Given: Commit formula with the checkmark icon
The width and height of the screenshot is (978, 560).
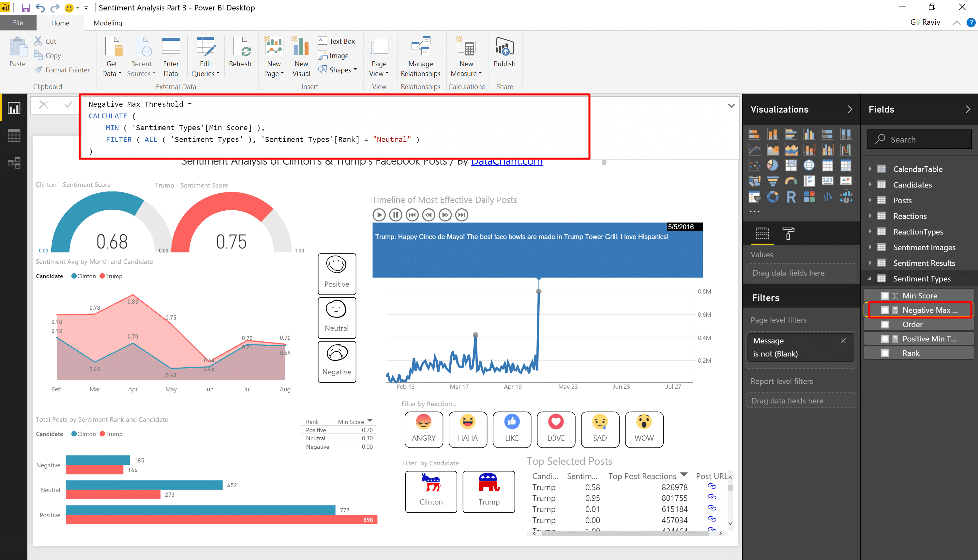Looking at the screenshot, I should coord(68,105).
